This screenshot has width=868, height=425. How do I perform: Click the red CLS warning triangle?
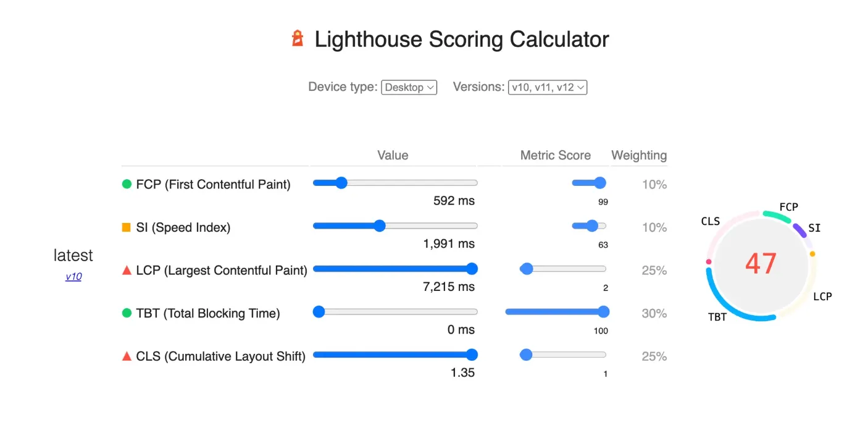(127, 356)
